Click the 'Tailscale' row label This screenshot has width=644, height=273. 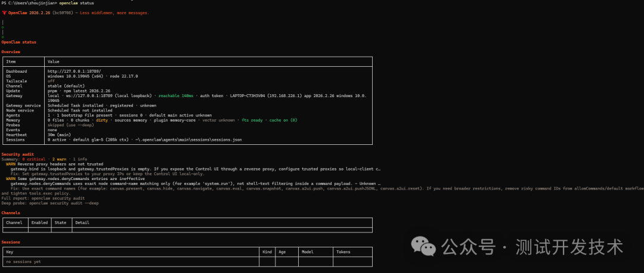click(17, 81)
